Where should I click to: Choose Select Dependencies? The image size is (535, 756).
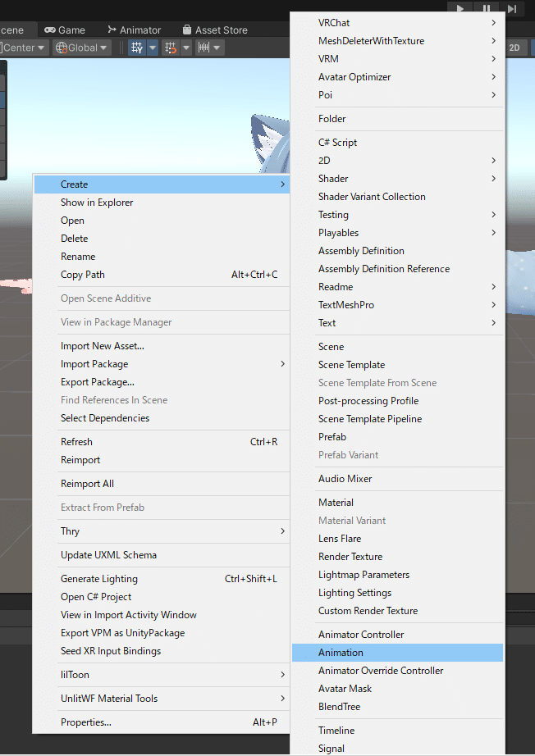point(162,418)
